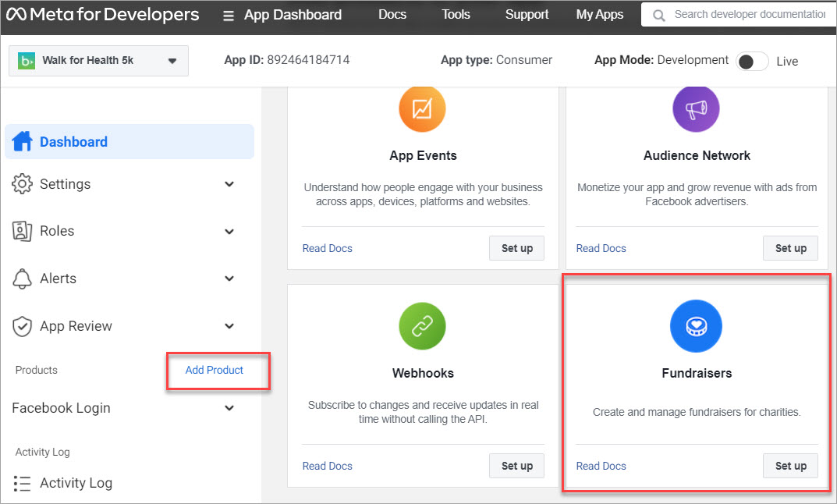This screenshot has height=504, width=837.
Task: Click the App Review label in sidebar
Action: (76, 326)
